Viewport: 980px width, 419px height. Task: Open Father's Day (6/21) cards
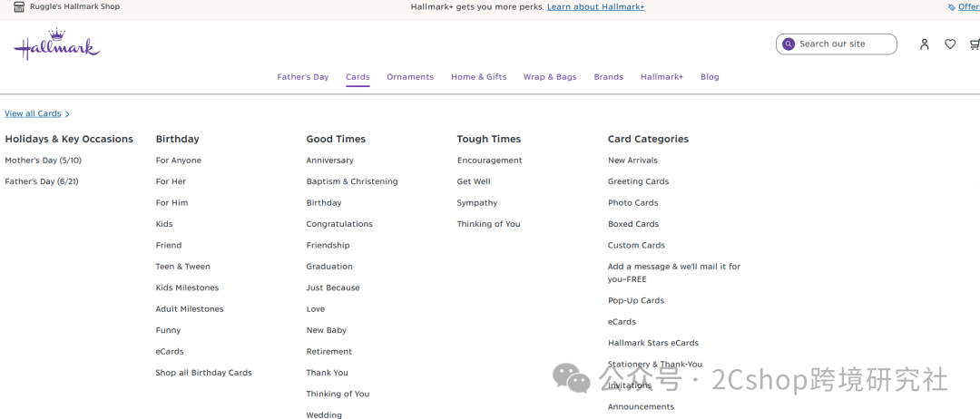click(42, 181)
